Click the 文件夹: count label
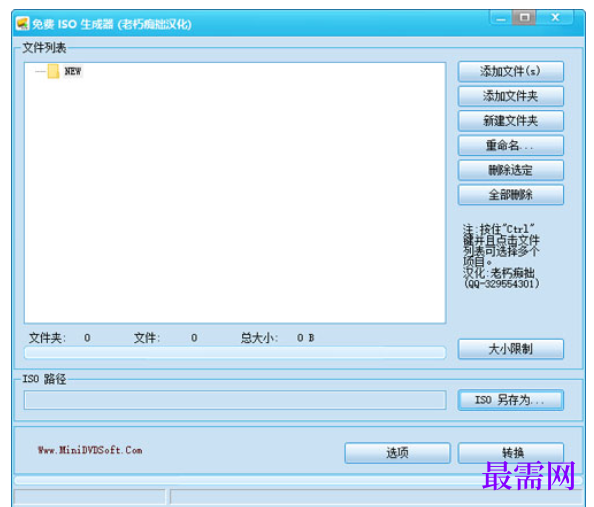This screenshot has height=507, width=594. [47, 338]
